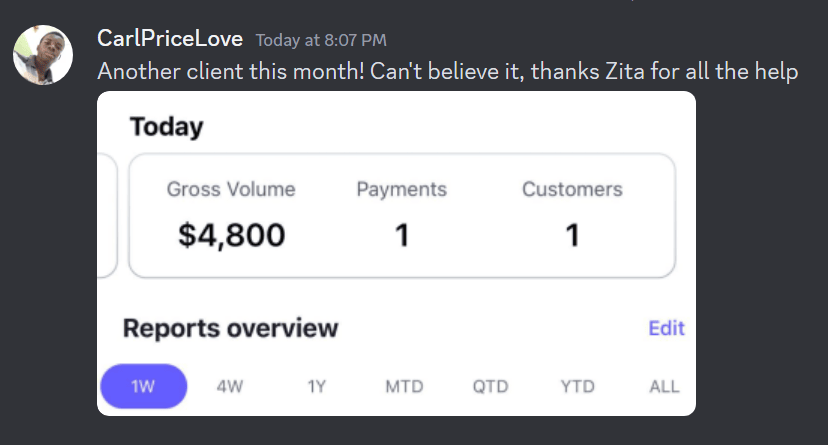
Task: Click the 'Today at 8:07 PM' timestamp
Action: (321, 40)
